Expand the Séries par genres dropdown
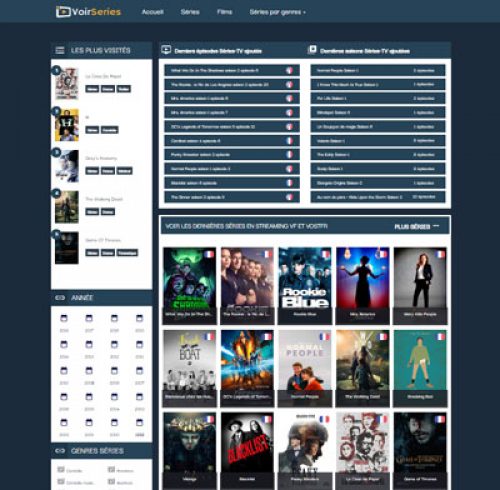Screen dimensions: 500x490 (277, 12)
